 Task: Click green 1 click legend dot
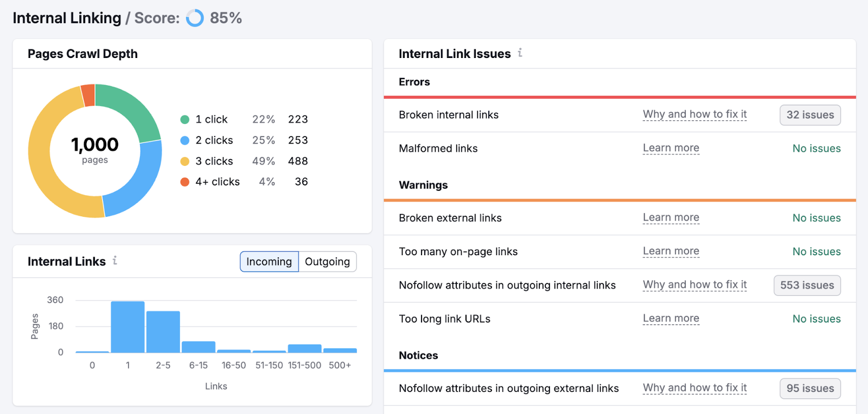pyautogui.click(x=184, y=119)
